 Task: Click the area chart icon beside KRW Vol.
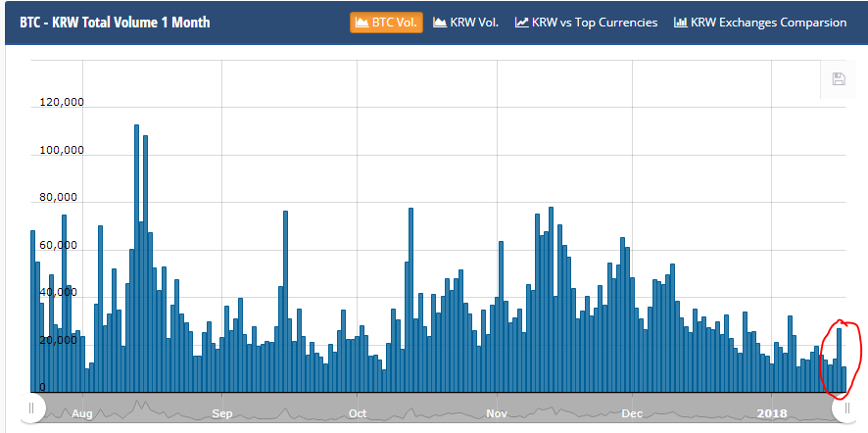pyautogui.click(x=440, y=23)
